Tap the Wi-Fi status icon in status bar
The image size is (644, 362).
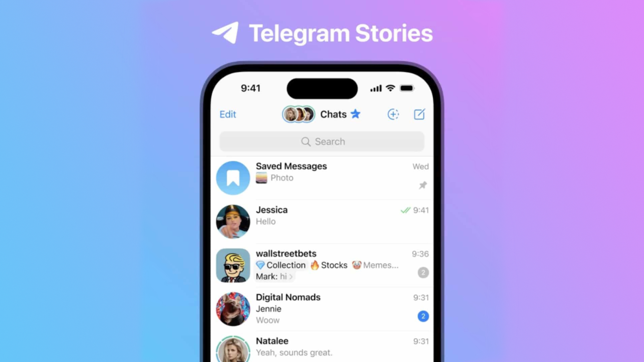point(390,87)
